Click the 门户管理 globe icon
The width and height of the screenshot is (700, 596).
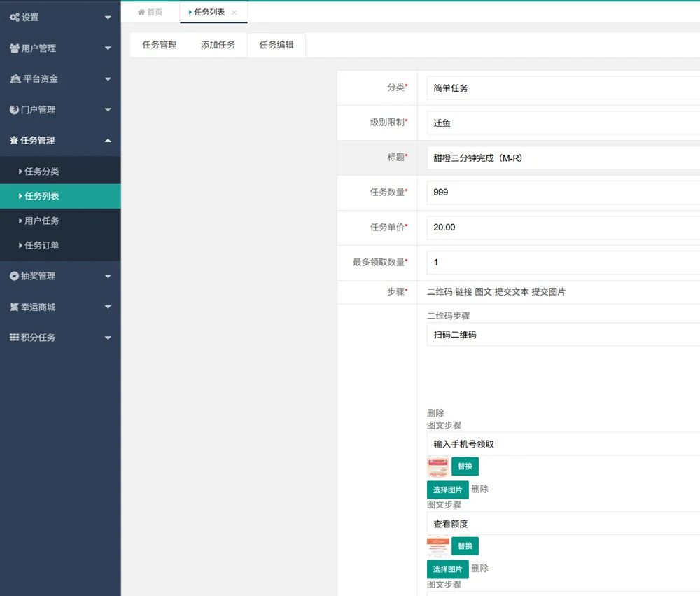[x=14, y=109]
